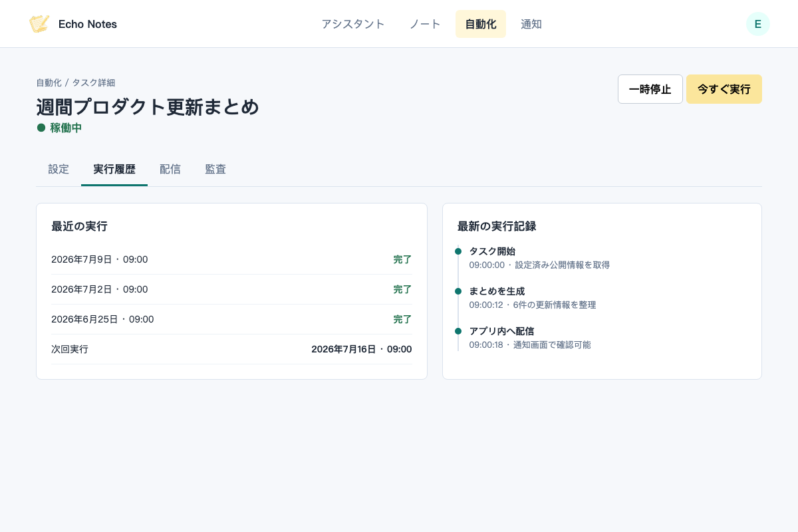Click the まとめを生成 timeline marker dot
798x532 pixels.
point(458,291)
